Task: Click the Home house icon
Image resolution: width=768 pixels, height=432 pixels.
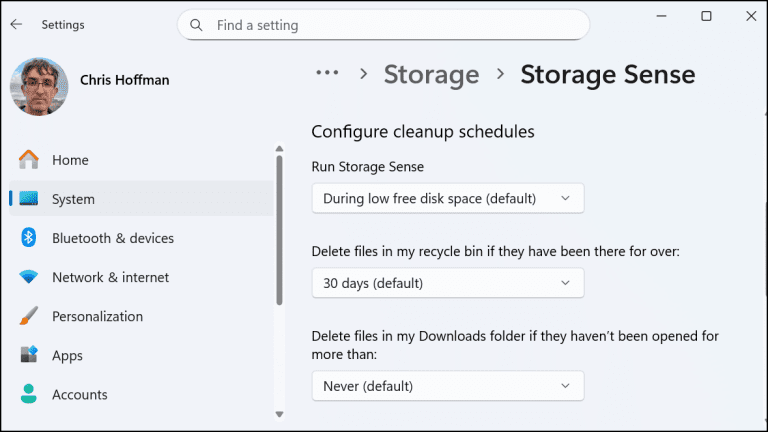Action: [29, 160]
